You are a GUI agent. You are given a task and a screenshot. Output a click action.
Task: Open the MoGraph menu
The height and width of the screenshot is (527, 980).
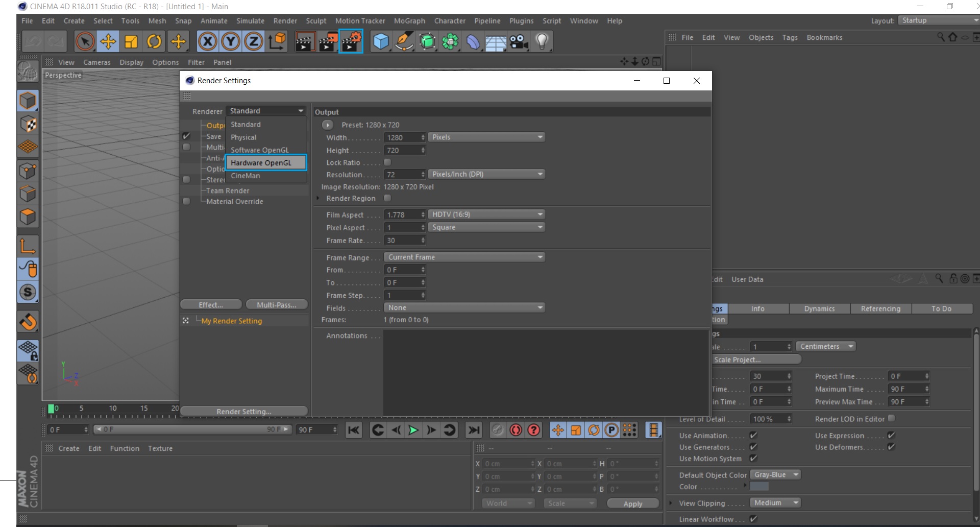[x=409, y=21]
